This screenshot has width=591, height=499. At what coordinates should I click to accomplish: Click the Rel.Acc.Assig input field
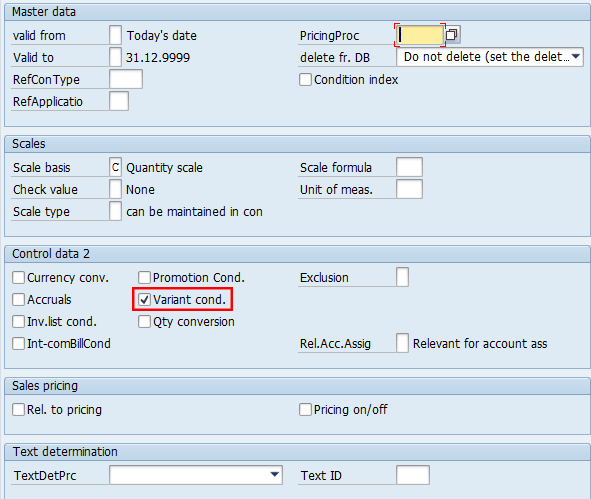pos(403,343)
